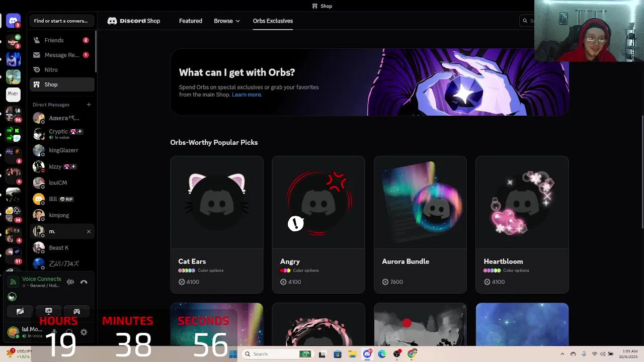Open Discord home direct messages icon
This screenshot has height=362, width=644.
coord(14,21)
